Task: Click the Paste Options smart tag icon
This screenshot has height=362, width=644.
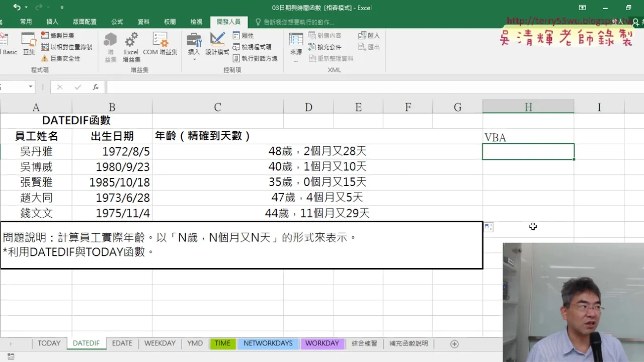Action: coord(489,227)
